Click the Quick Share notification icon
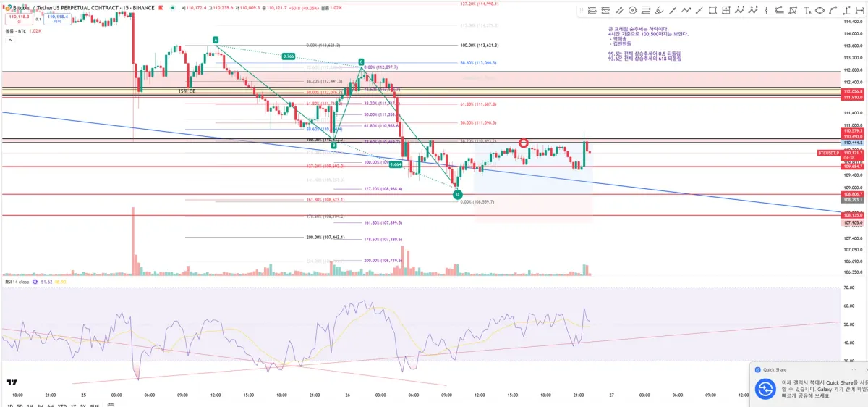Viewport: 868px width, 407px height. point(765,388)
